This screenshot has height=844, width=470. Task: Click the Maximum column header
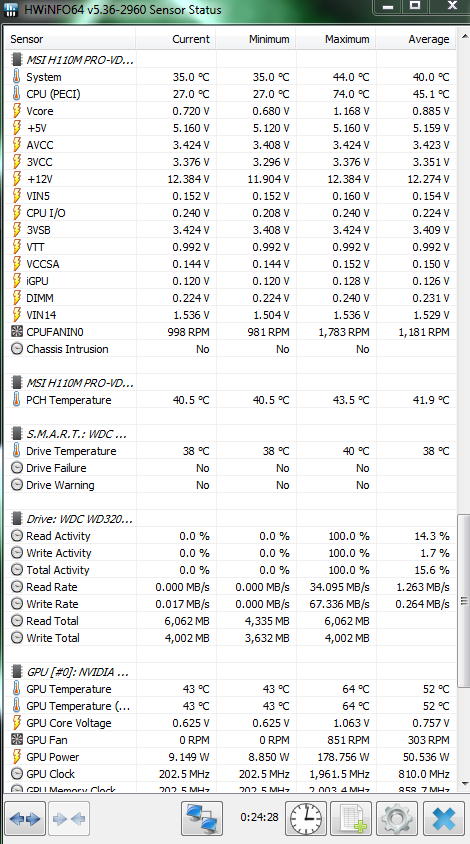pyautogui.click(x=335, y=39)
